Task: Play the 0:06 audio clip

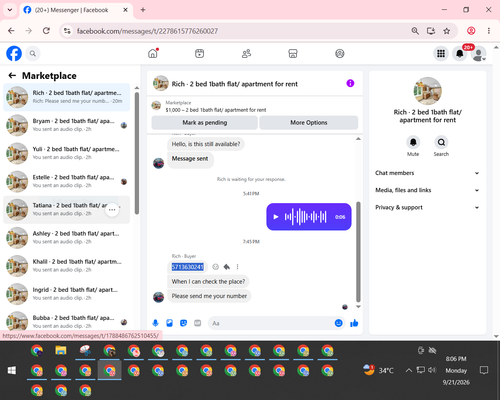Action: [276, 217]
